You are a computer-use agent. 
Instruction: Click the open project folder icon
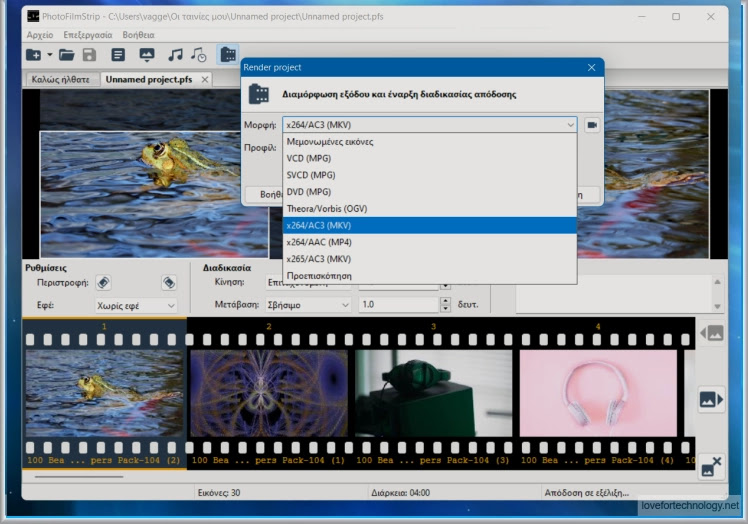click(x=66, y=55)
